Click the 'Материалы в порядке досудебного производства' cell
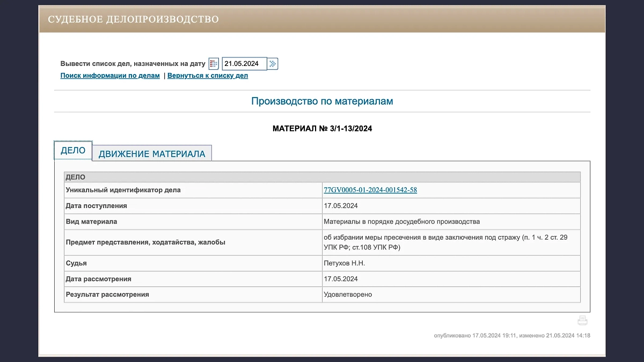The width and height of the screenshot is (644, 362). (x=401, y=221)
